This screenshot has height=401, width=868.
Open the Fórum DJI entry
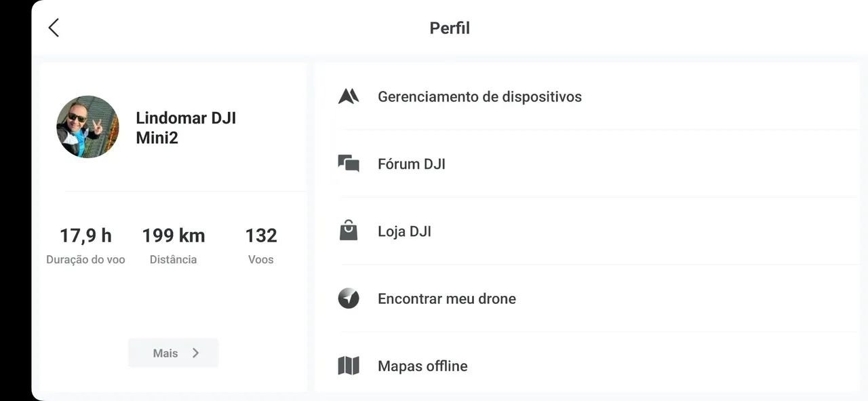(x=411, y=164)
